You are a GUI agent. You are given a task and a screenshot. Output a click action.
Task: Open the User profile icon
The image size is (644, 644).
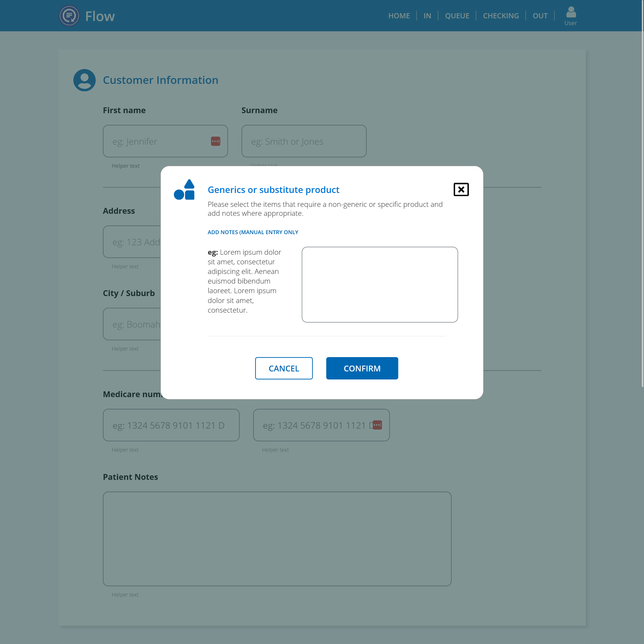(x=571, y=16)
